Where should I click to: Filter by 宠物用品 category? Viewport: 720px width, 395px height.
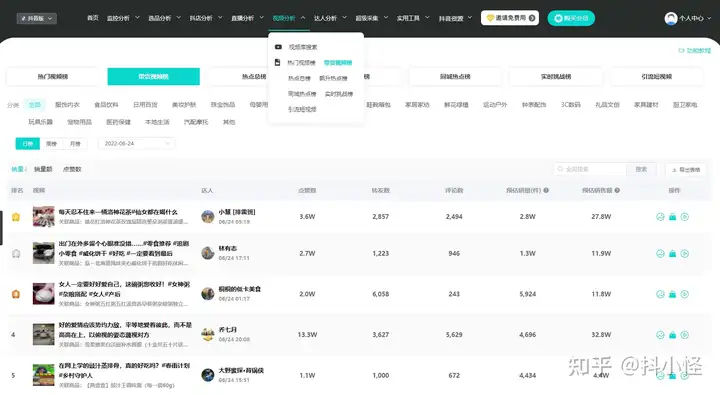pyautogui.click(x=79, y=122)
